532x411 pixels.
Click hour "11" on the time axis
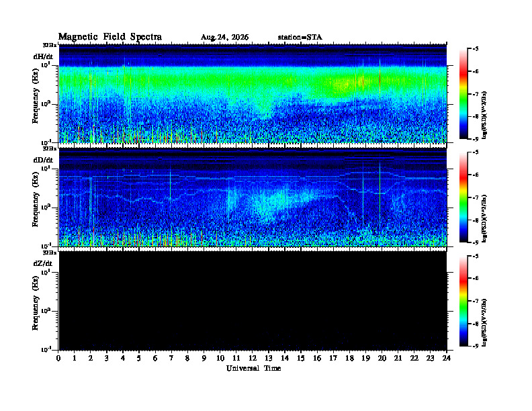236,358
